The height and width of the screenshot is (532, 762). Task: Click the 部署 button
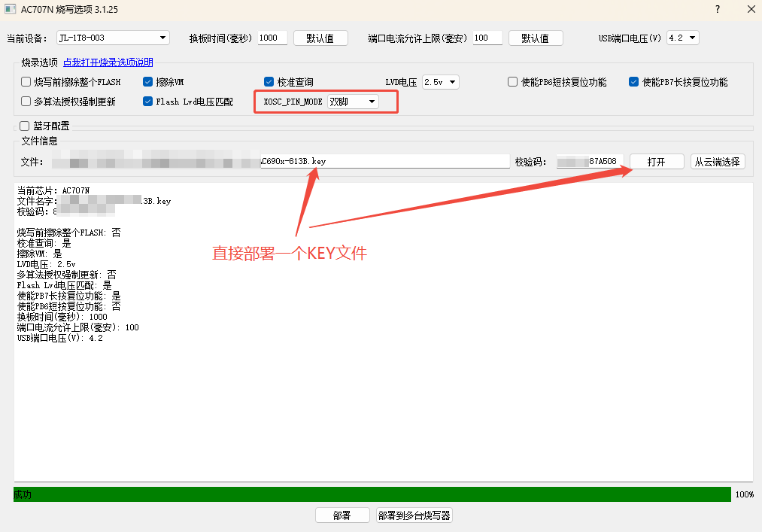click(342, 515)
